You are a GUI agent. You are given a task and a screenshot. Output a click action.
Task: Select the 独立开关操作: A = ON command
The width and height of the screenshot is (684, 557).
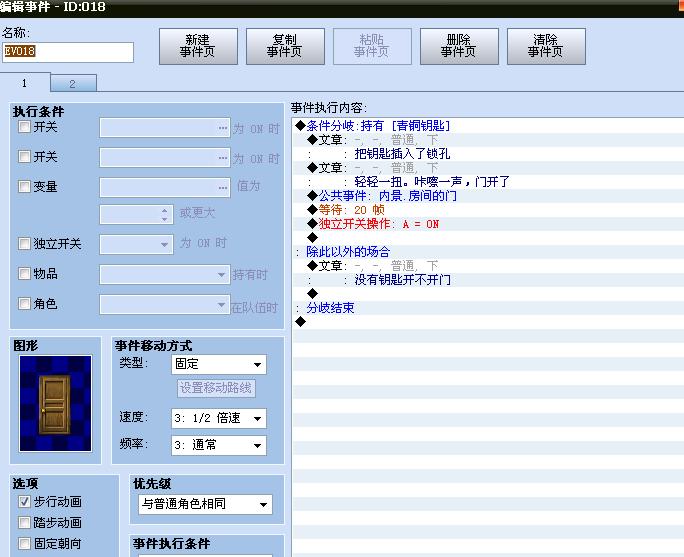pyautogui.click(x=488, y=224)
